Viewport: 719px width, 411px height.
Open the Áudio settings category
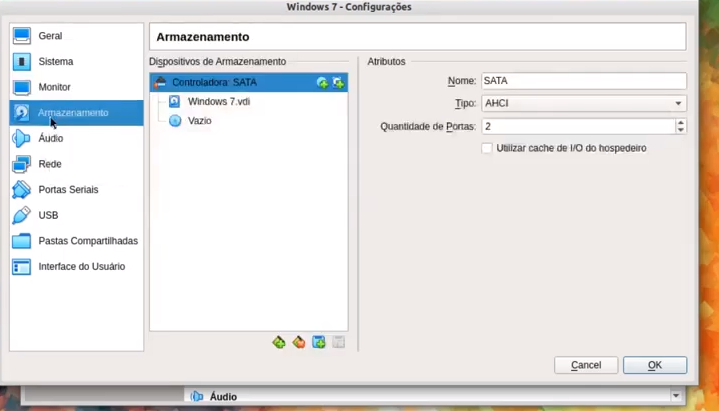tap(76, 139)
